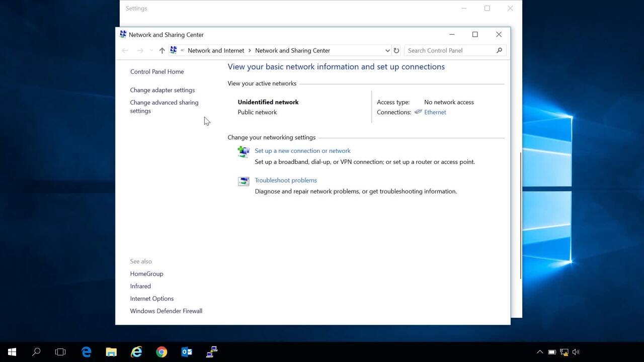
Task: Open Internet Explorer from the taskbar
Action: [136, 352]
